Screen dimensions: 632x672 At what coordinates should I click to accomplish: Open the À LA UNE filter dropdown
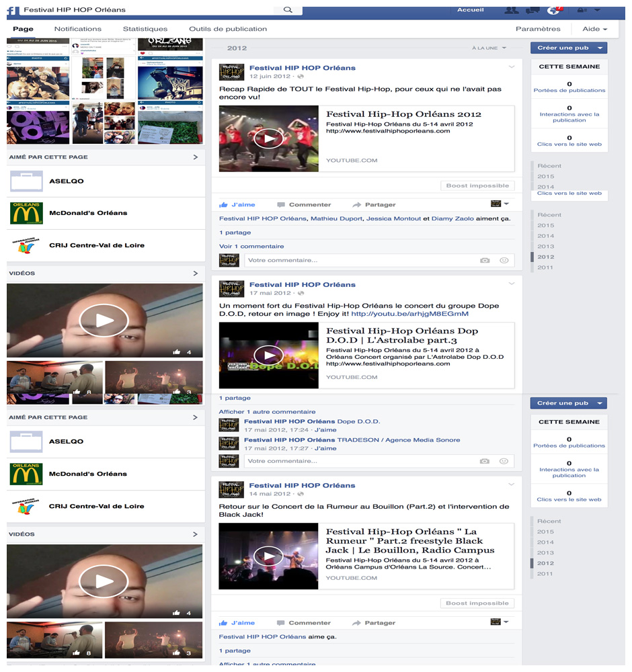click(489, 48)
